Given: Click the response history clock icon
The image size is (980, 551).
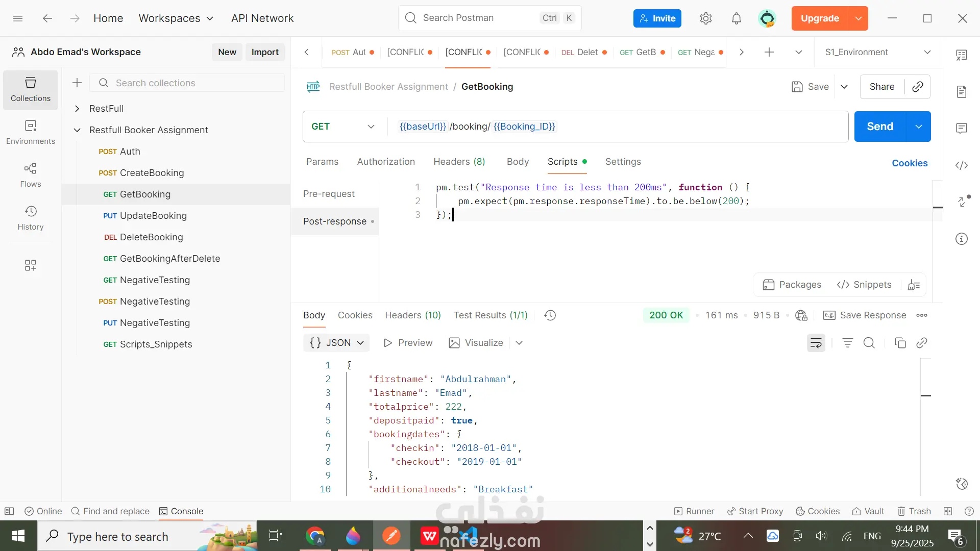Looking at the screenshot, I should (x=550, y=315).
